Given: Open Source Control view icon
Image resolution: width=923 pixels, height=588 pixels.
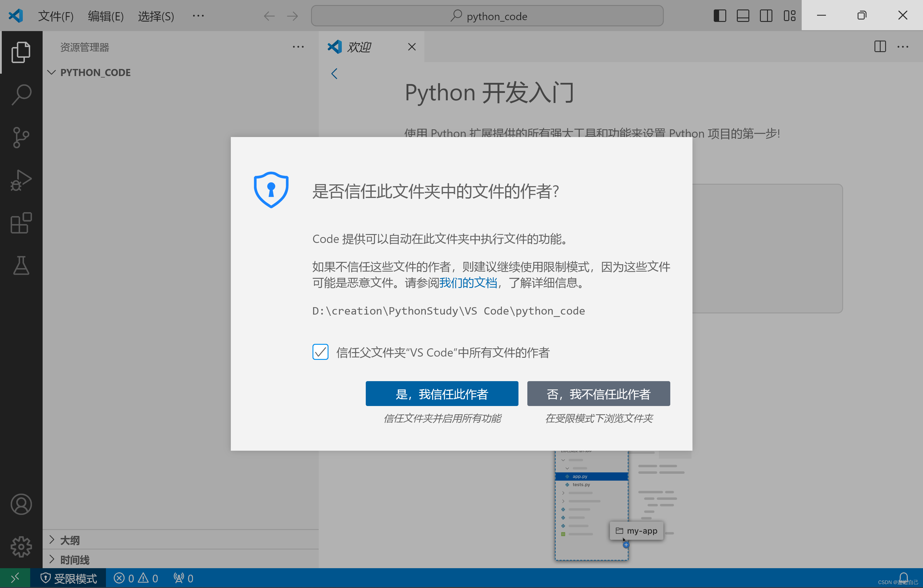Looking at the screenshot, I should [21, 137].
